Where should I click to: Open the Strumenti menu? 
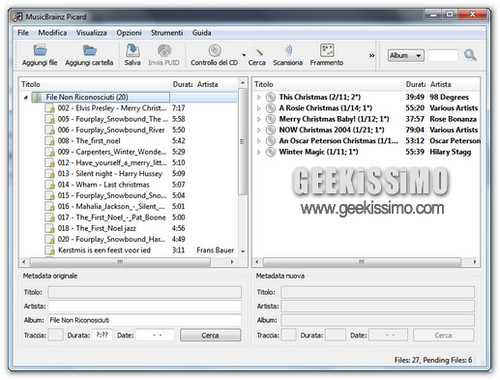(x=167, y=33)
